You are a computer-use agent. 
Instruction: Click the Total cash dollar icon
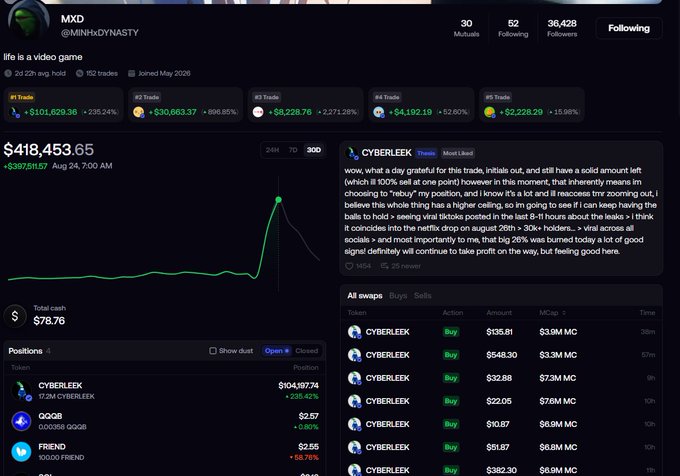pos(15,316)
